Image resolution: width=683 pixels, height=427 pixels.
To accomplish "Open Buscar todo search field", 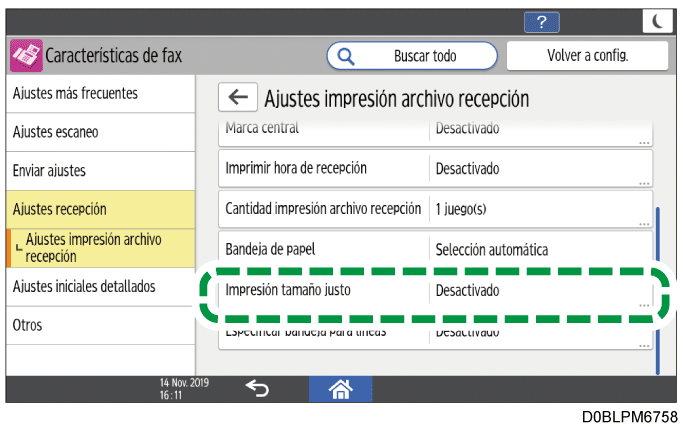I will click(x=412, y=56).
